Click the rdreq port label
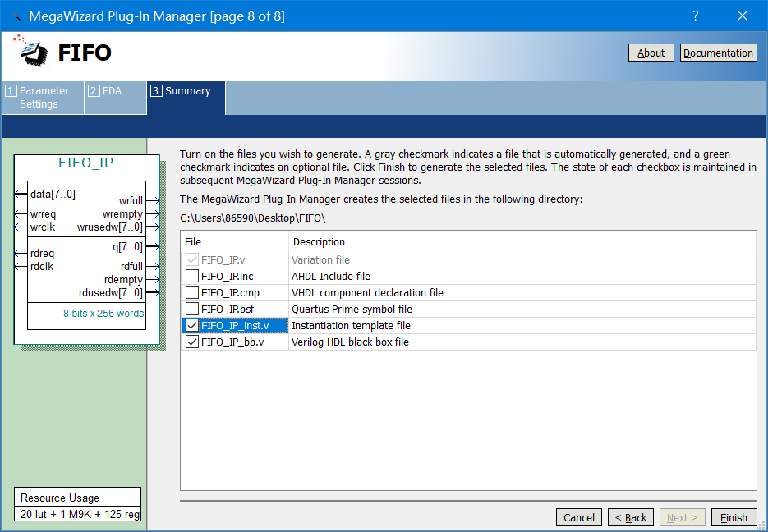The image size is (768, 532). [x=42, y=254]
